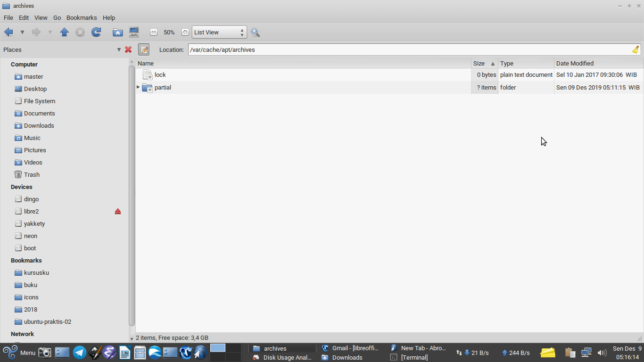Zoom in using the plus button
The width and height of the screenshot is (644, 362).
click(x=184, y=32)
